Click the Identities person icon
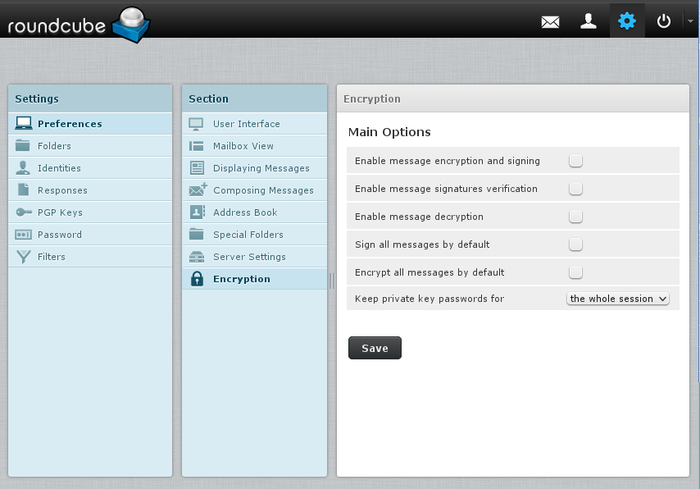Viewport: 700px width, 489px height. coord(23,168)
